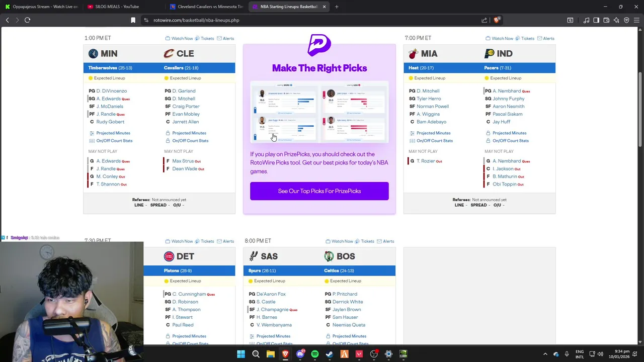Open player Rudy Gobert

pyautogui.click(x=110, y=122)
